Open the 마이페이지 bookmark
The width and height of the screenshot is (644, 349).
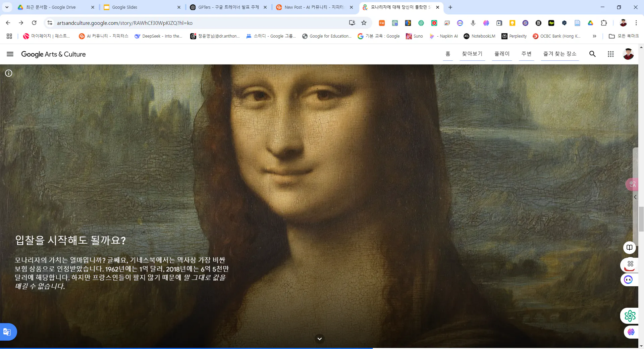pos(47,36)
